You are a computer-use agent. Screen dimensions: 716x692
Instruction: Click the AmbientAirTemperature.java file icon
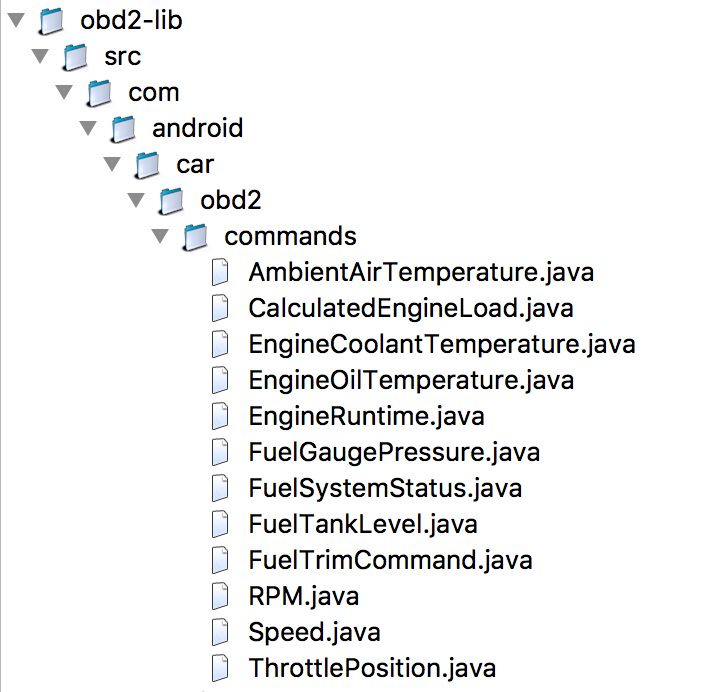coord(220,272)
